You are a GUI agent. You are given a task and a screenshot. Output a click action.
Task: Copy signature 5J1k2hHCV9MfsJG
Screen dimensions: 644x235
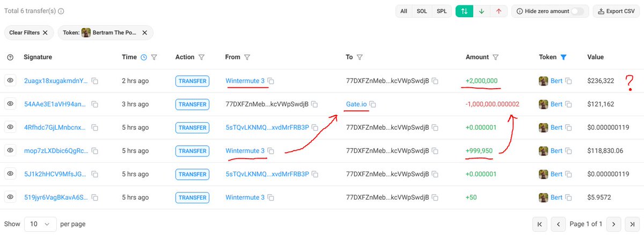coord(94,174)
